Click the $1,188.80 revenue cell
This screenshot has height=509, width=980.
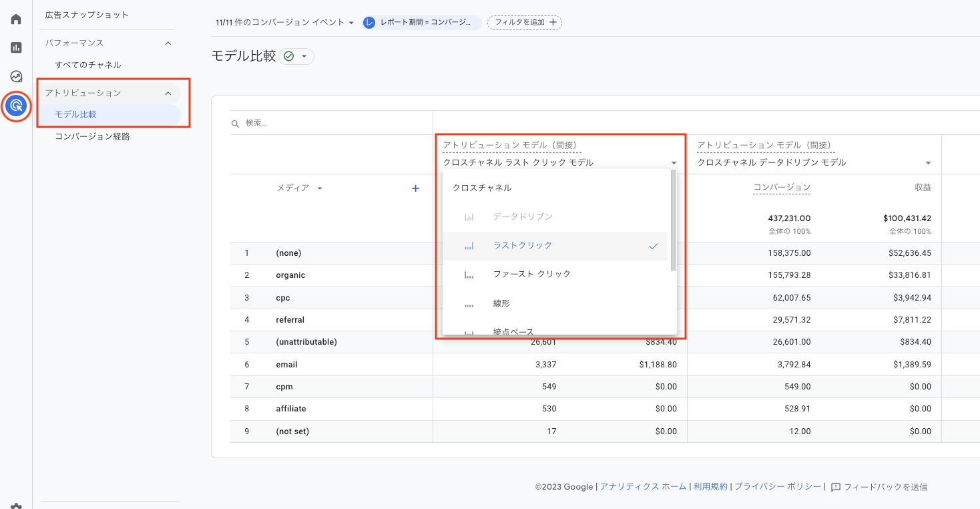coord(658,365)
